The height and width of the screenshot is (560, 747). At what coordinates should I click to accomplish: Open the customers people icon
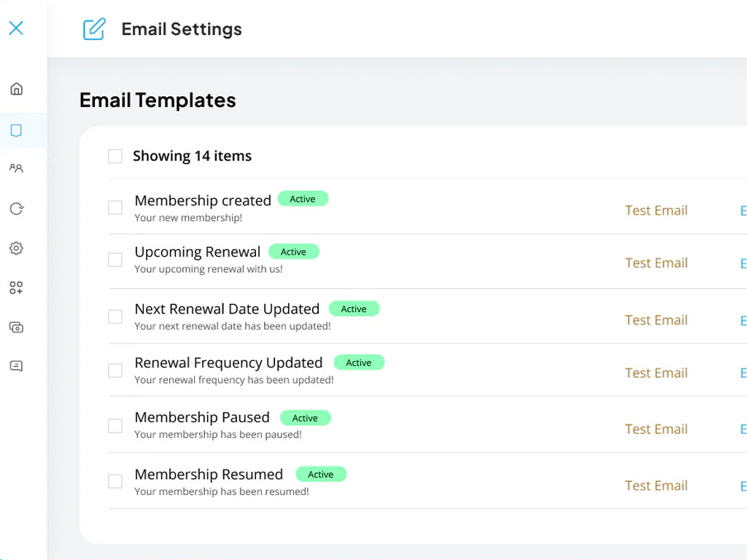(16, 168)
